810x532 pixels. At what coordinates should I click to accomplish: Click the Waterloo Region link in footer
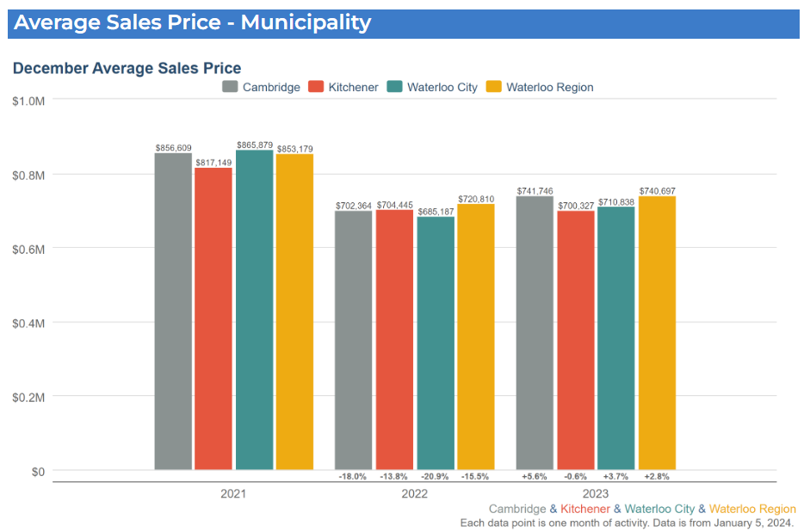(x=752, y=509)
